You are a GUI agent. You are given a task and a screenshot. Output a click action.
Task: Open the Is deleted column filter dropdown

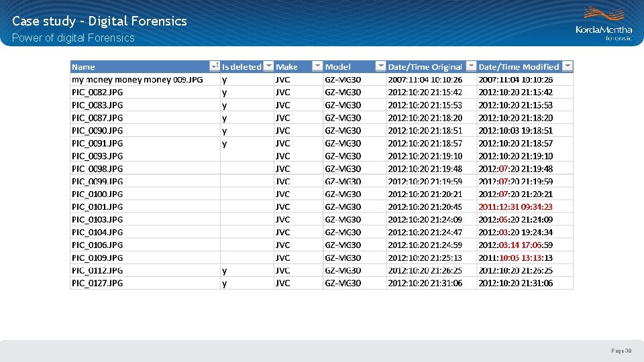click(268, 66)
